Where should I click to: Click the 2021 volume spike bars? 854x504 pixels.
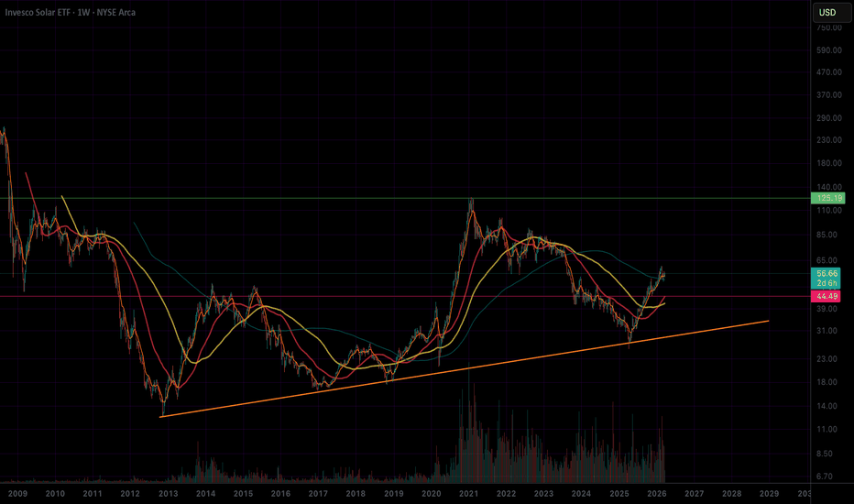coord(469,431)
